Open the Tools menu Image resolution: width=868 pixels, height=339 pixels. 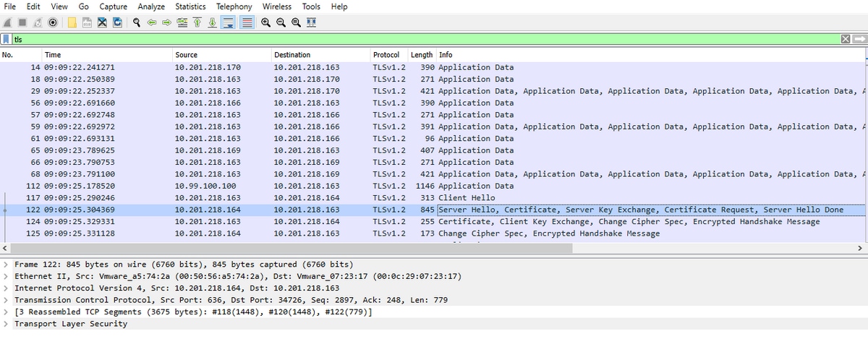tap(311, 7)
